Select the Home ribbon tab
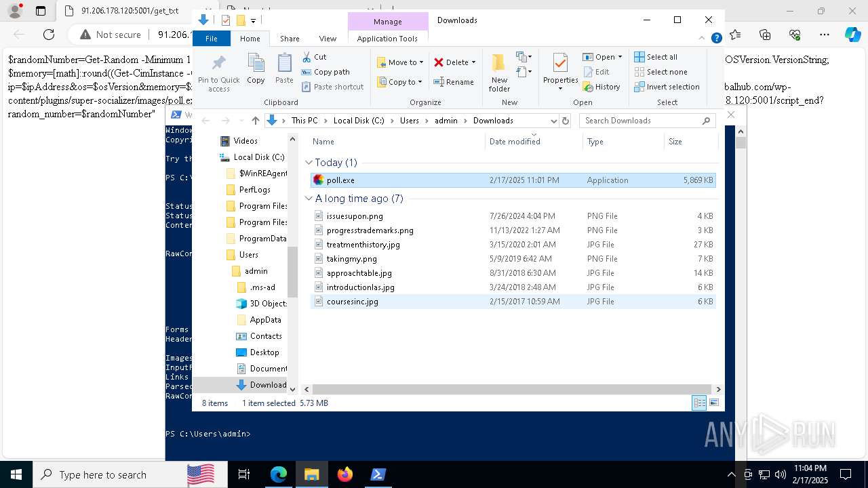This screenshot has height=488, width=868. [250, 39]
